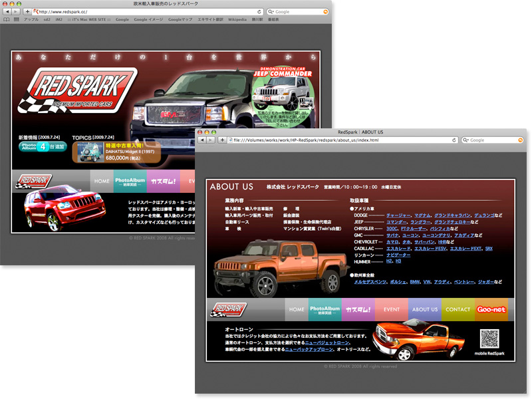The image size is (532, 399).
Task: Select the PhotoAlbum tab in the front window
Action: pyautogui.click(x=325, y=309)
